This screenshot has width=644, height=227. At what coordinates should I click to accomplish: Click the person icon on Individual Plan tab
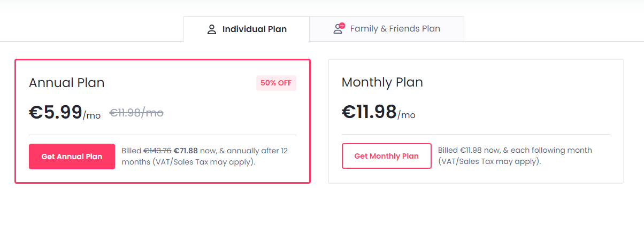coord(211,29)
